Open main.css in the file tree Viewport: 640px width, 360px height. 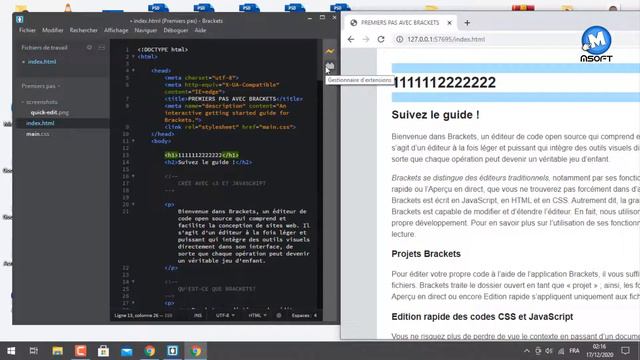coord(38,134)
